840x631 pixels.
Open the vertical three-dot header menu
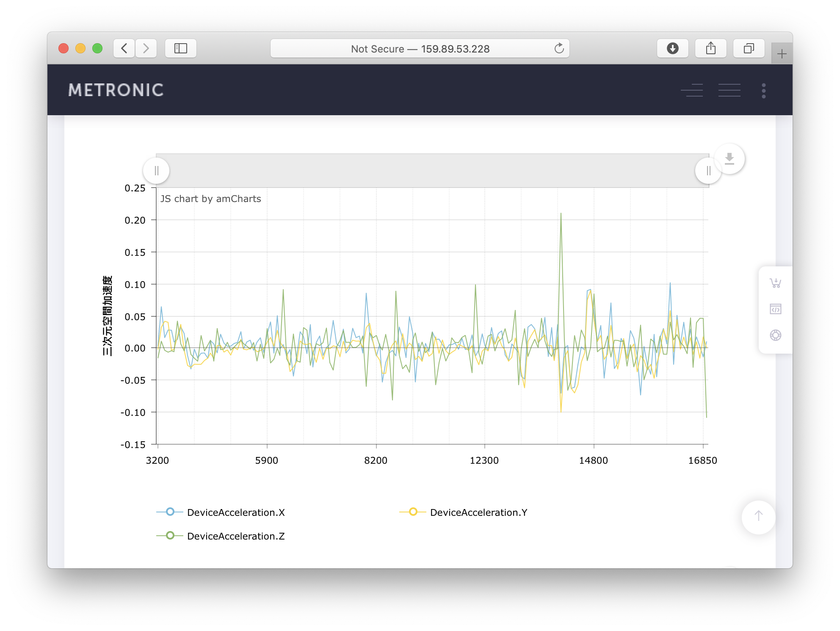click(x=763, y=91)
